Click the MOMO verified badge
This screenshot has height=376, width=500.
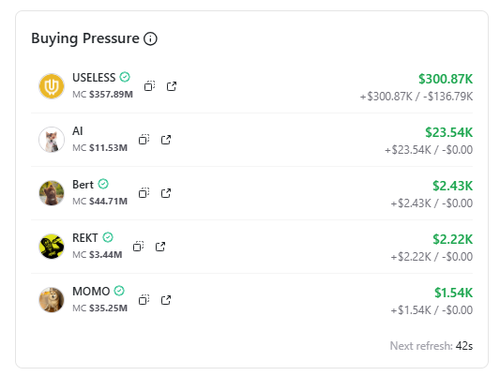coord(119,291)
